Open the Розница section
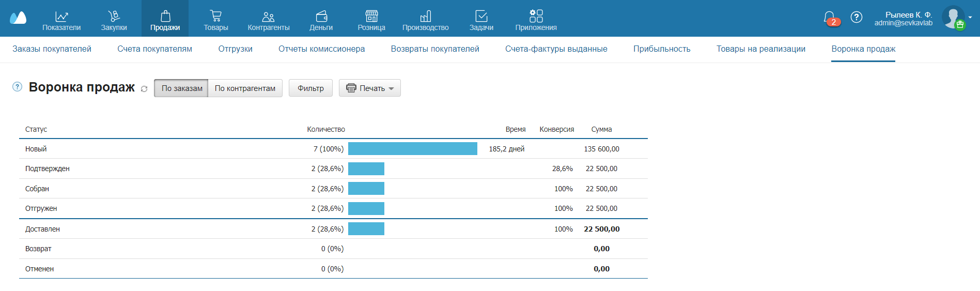 tap(371, 21)
